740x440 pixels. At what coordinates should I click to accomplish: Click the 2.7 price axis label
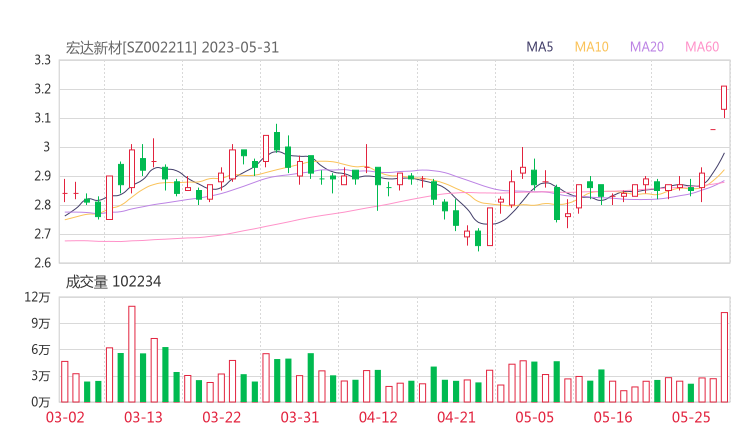(42, 234)
